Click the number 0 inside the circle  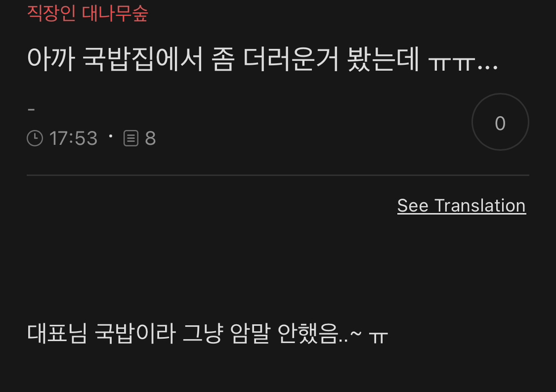pyautogui.click(x=500, y=123)
